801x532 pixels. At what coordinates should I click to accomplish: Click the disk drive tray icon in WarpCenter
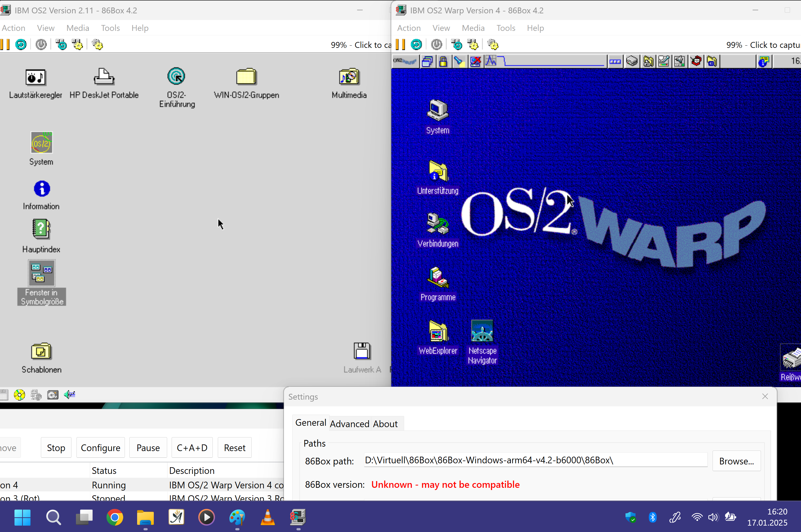tap(632, 61)
